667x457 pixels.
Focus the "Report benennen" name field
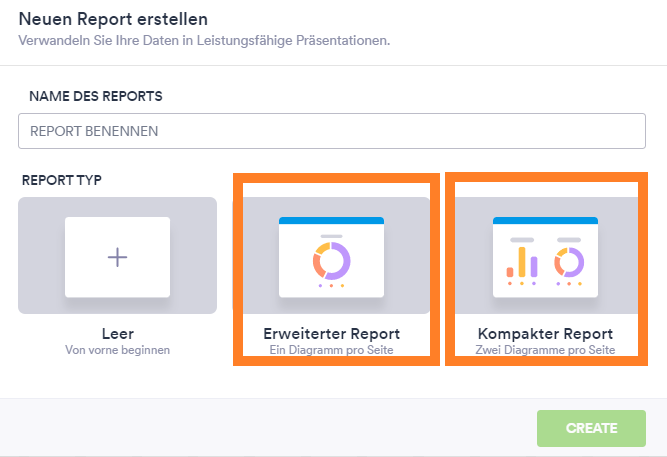click(x=332, y=131)
